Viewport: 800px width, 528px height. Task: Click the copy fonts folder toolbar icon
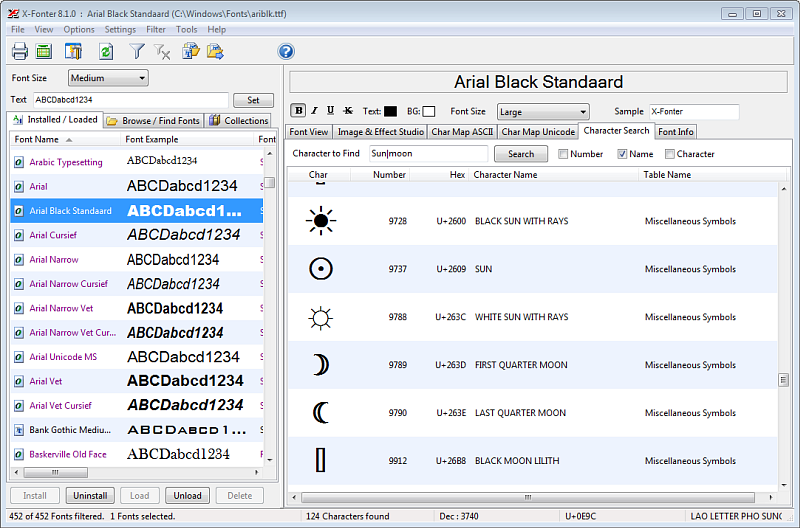pyautogui.click(x=191, y=51)
